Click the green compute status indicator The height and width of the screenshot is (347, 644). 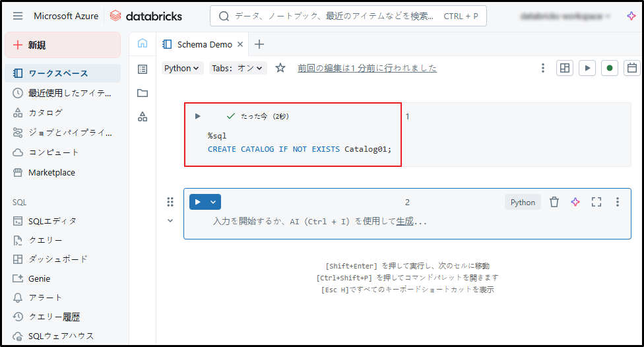[610, 68]
